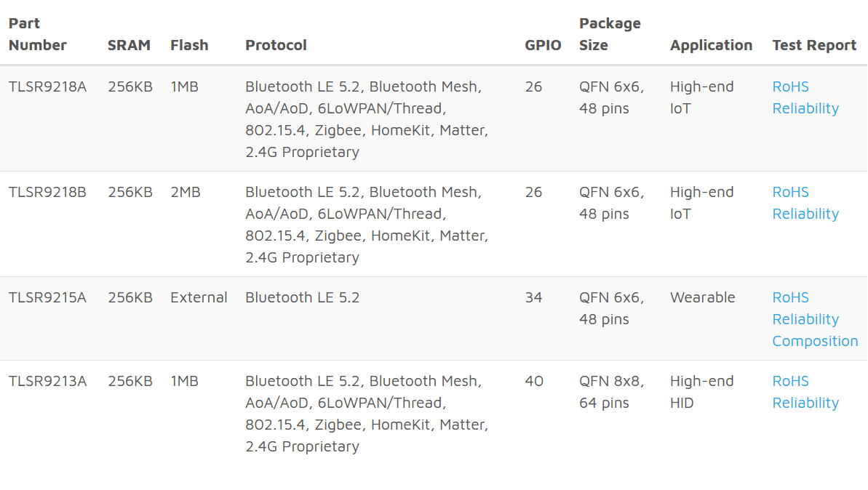Open RoHS report for TLSR9218B
The image size is (868, 490).
(x=790, y=192)
